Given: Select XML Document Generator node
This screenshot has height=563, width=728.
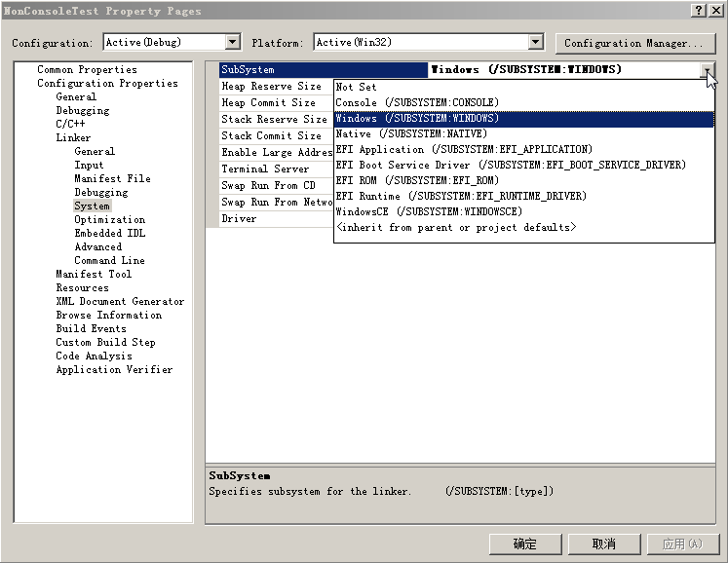Looking at the screenshot, I should point(120,302).
